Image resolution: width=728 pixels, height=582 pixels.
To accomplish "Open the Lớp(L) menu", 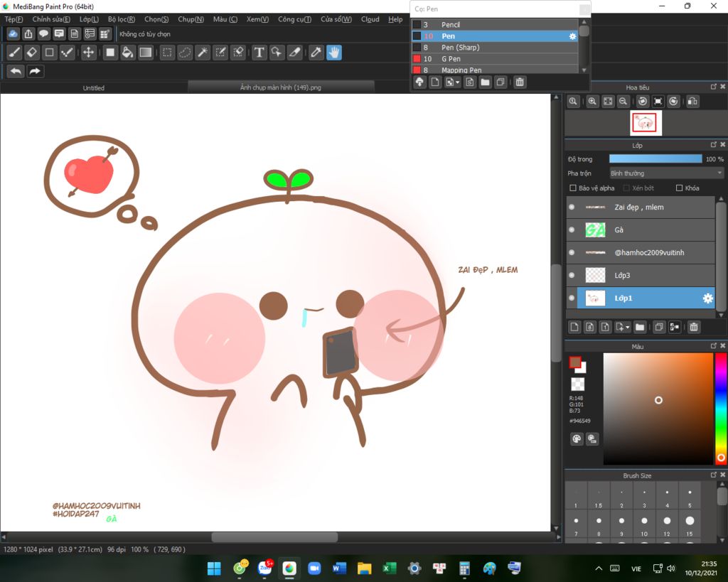I will pos(89,19).
